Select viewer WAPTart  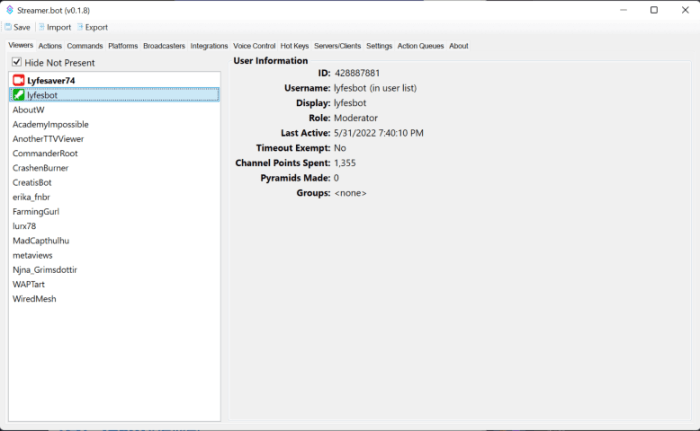pos(114,284)
